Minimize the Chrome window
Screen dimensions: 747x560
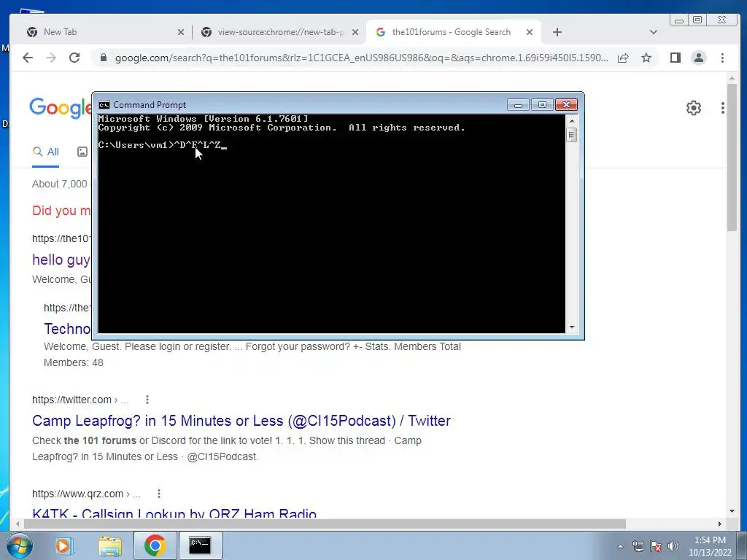pyautogui.click(x=679, y=20)
